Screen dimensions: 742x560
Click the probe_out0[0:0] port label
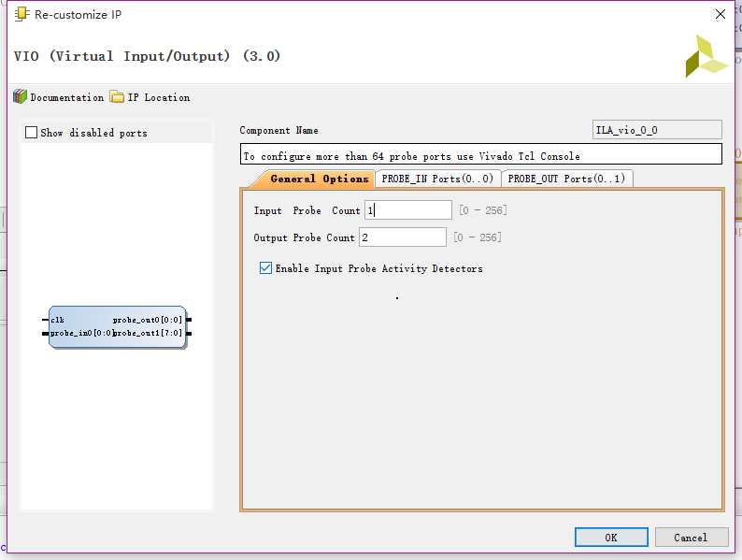(x=147, y=320)
